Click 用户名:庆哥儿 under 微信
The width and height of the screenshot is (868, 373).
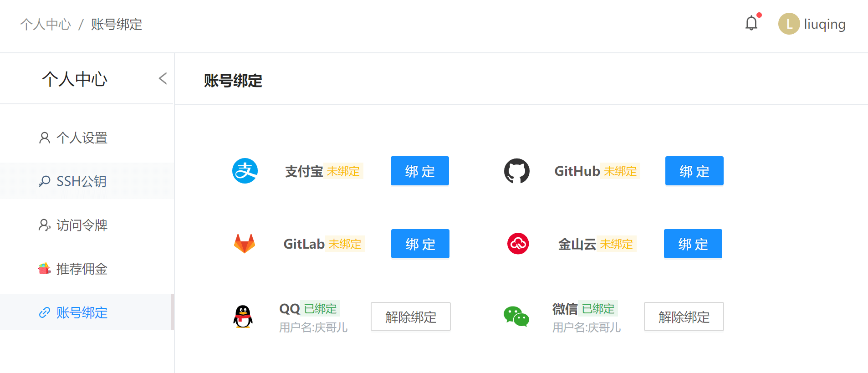pos(587,327)
